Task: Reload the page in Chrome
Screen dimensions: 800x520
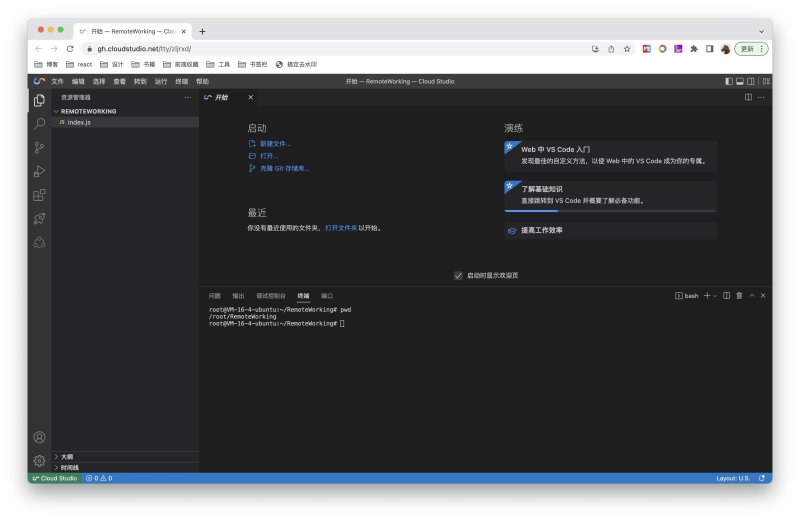Action: [70, 48]
